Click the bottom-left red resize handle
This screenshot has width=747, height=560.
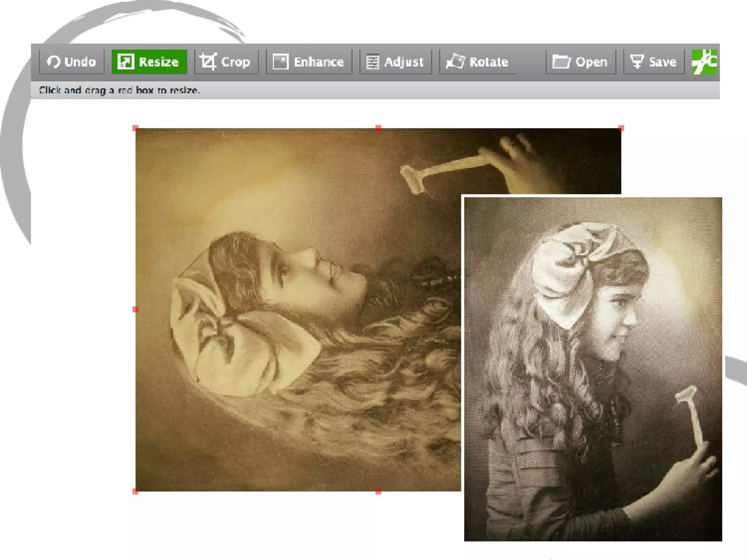coord(135,491)
